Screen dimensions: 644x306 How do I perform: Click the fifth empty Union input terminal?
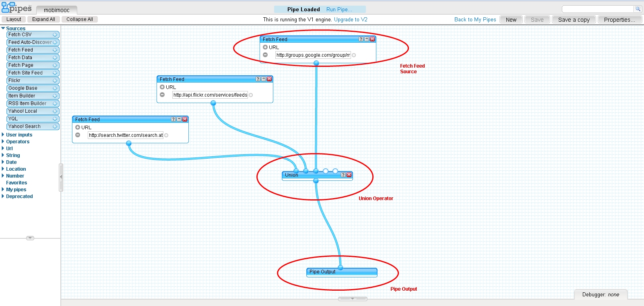pyautogui.click(x=335, y=171)
